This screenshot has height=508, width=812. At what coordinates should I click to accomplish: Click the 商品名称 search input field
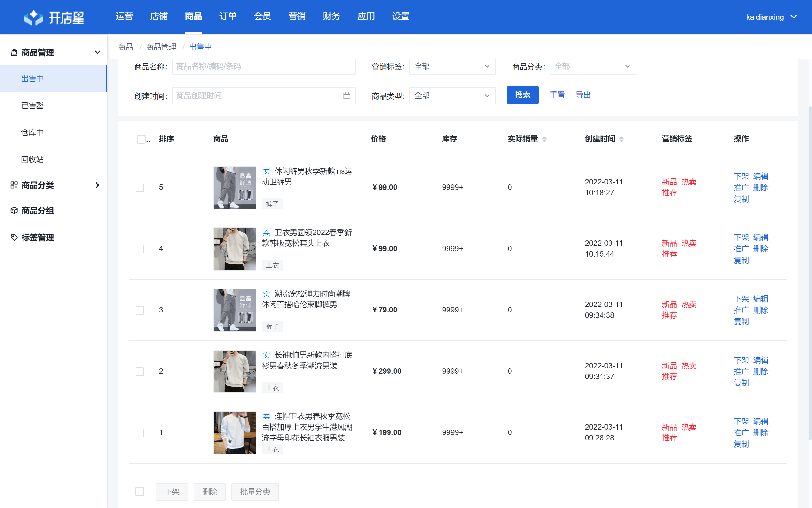pyautogui.click(x=263, y=66)
